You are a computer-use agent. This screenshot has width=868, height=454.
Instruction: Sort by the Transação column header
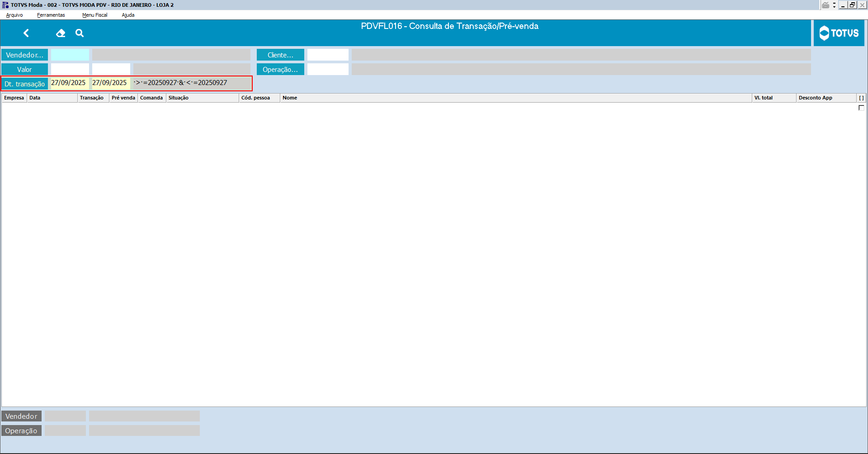(93, 98)
